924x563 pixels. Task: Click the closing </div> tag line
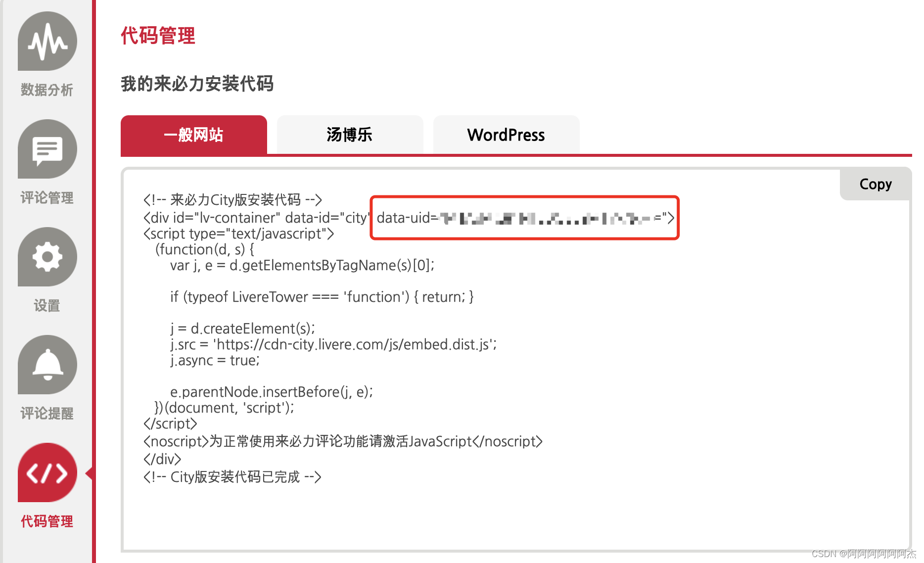(162, 459)
